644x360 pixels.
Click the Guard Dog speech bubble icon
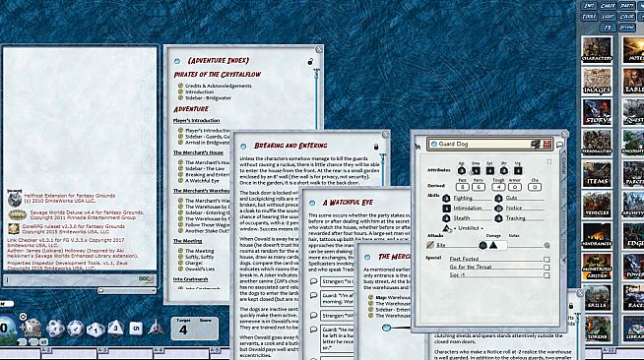pyautogui.click(x=559, y=145)
